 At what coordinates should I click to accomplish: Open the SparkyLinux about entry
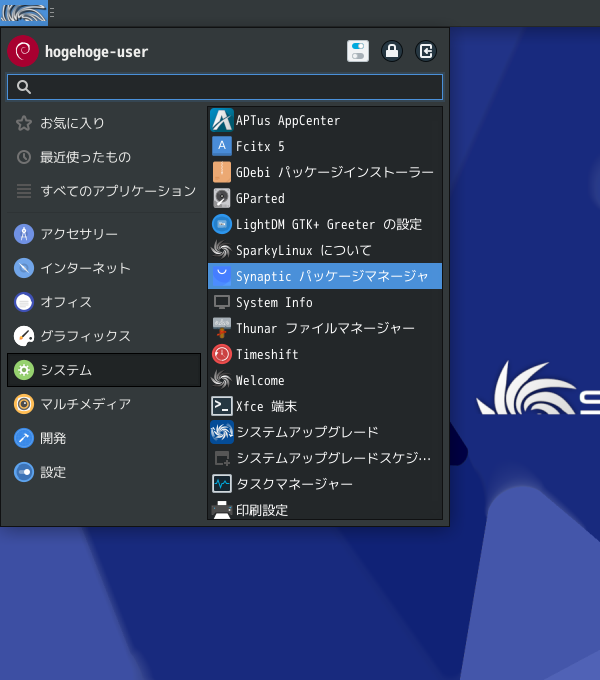click(325, 250)
